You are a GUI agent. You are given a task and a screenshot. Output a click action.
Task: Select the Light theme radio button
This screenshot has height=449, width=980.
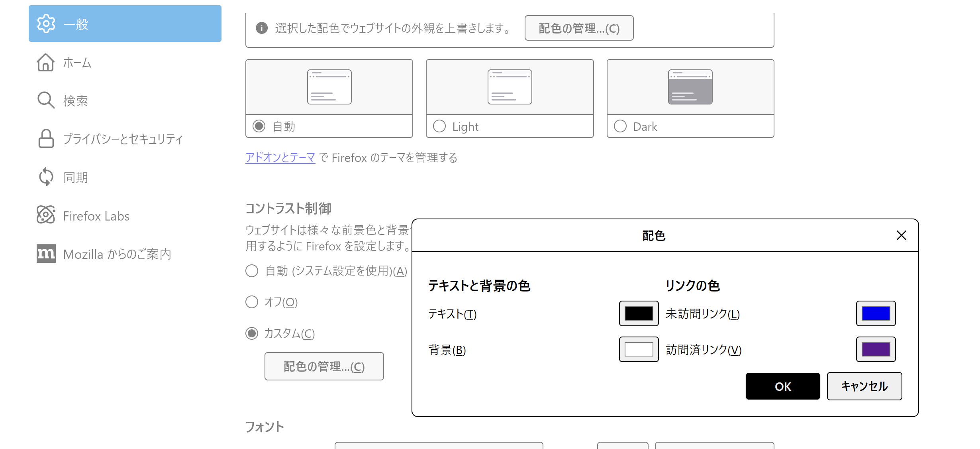[x=439, y=126]
